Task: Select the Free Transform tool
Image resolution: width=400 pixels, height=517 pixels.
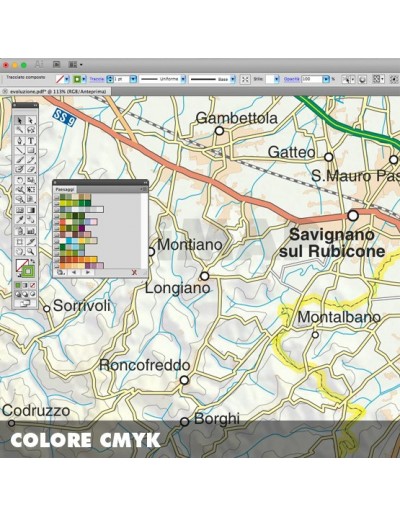Action: coord(31,189)
